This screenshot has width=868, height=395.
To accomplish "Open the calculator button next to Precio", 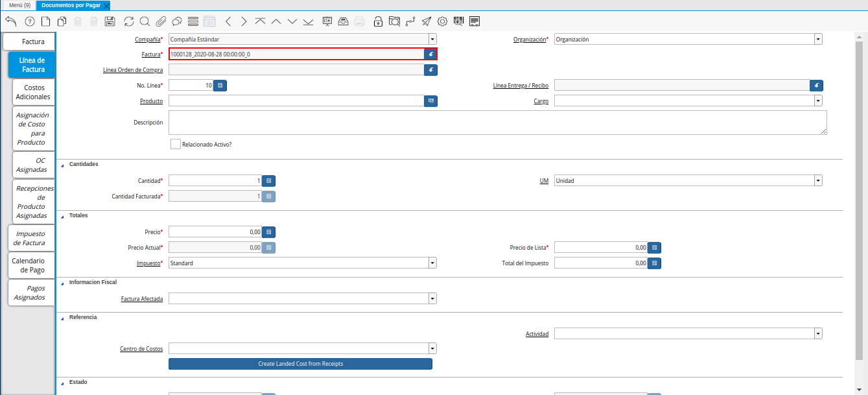I will click(268, 232).
